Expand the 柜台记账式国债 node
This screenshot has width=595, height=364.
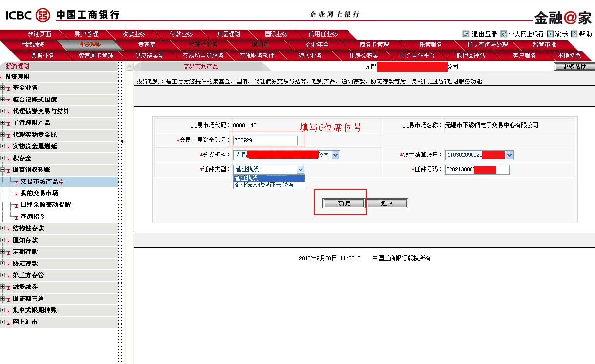pos(3,100)
